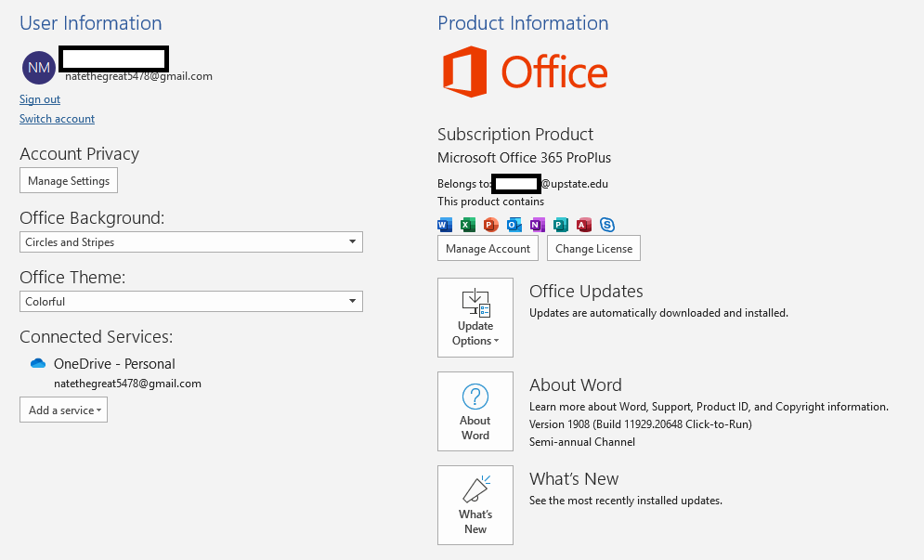Click the Office Updates heading

pyautogui.click(x=586, y=292)
